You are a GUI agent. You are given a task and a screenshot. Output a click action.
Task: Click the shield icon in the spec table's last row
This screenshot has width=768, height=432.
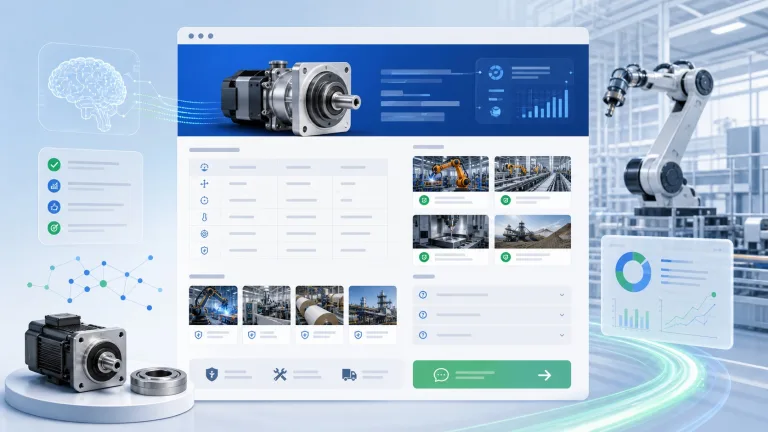[204, 250]
